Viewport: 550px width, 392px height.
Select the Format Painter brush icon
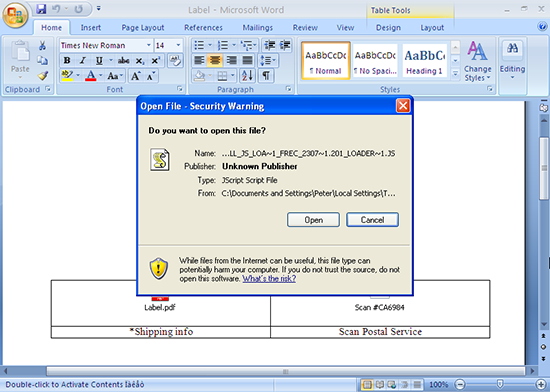(x=43, y=75)
